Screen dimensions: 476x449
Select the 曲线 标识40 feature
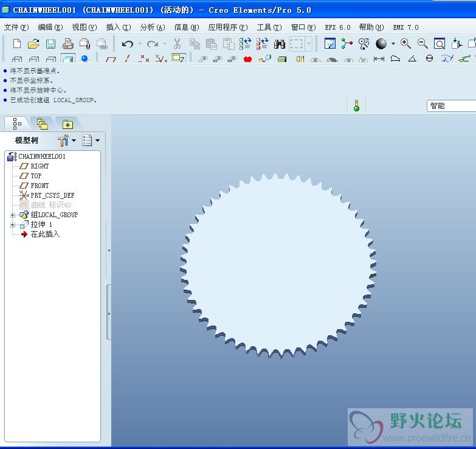[x=50, y=205]
